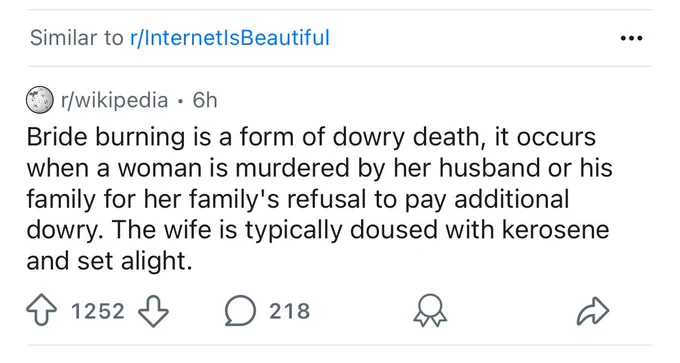Downvote the r/wikipedia post
Screen dimensions: 680x363
(x=153, y=311)
